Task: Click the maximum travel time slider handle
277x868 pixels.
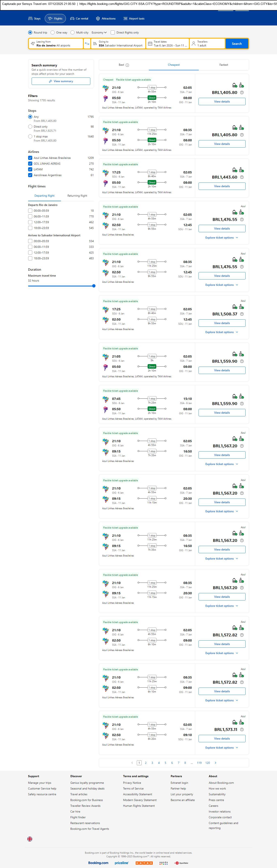Action: pos(94,286)
